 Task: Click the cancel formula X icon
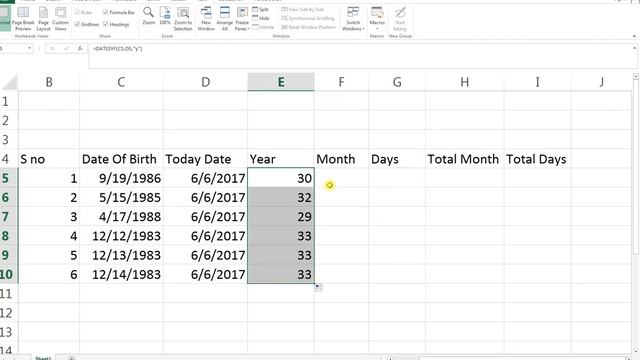52,49
